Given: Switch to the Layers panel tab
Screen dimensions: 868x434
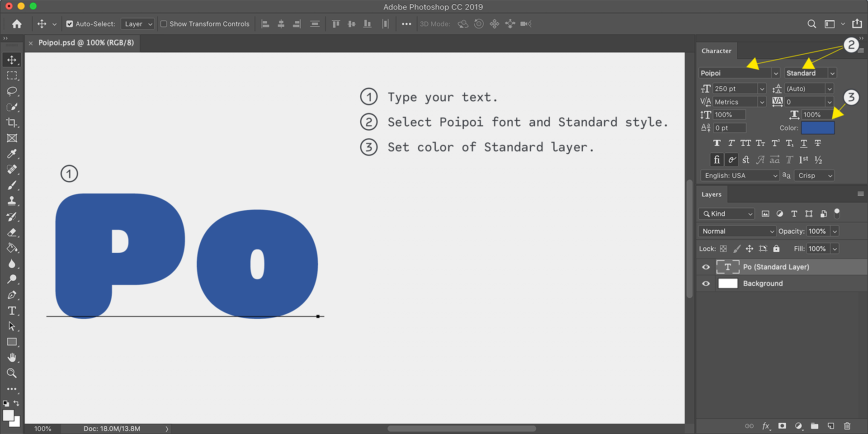Looking at the screenshot, I should coord(712,194).
